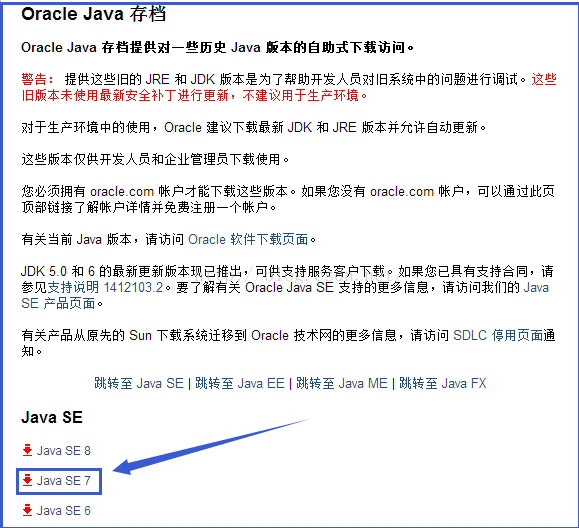The height and width of the screenshot is (528, 579).
Task: Click the red download icon beside Java SE 6
Action: point(27,510)
